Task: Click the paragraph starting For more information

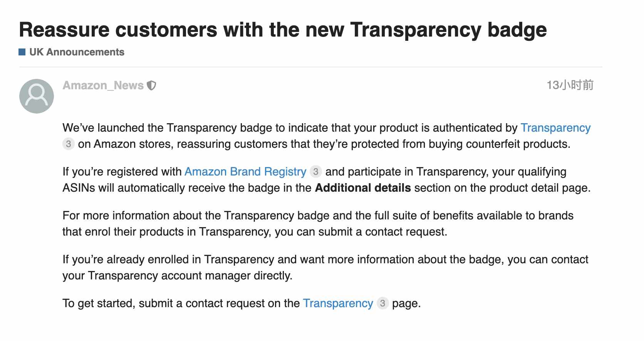Action: 318,224
